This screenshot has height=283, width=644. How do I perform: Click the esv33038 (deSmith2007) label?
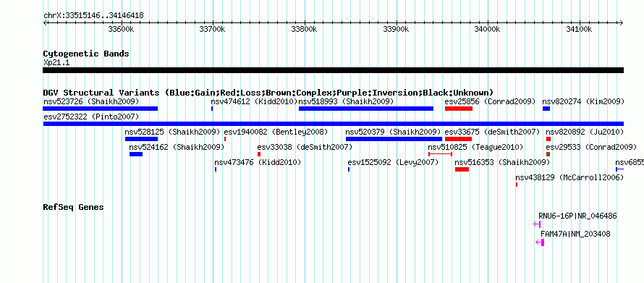click(305, 147)
